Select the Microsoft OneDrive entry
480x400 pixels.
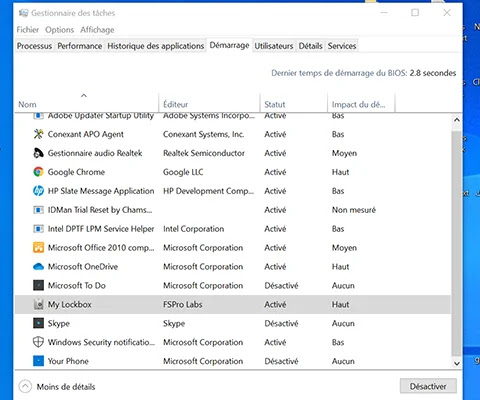click(83, 267)
